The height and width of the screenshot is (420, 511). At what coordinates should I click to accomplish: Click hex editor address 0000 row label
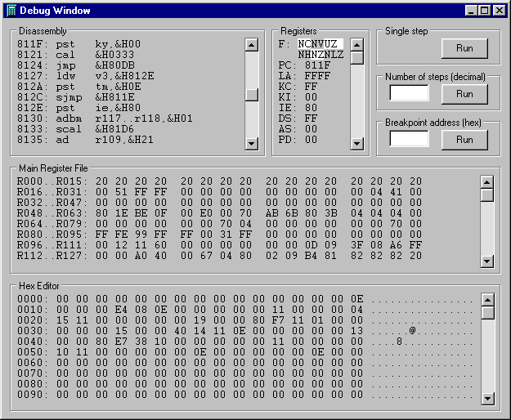[x=33, y=299]
